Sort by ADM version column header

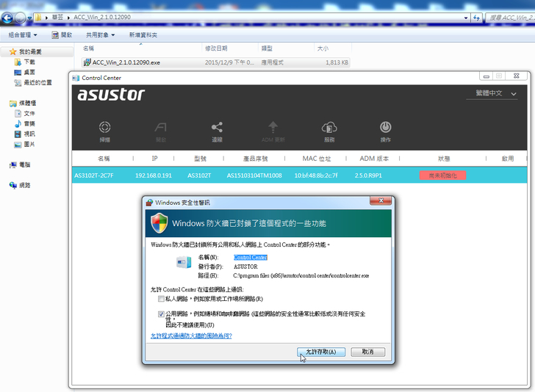click(373, 159)
